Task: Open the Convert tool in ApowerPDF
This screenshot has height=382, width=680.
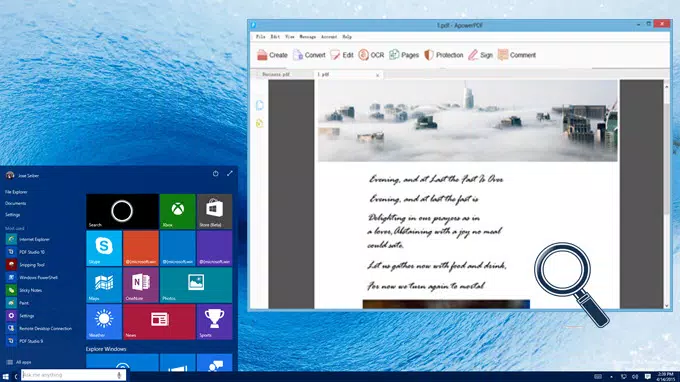Action: [309, 55]
